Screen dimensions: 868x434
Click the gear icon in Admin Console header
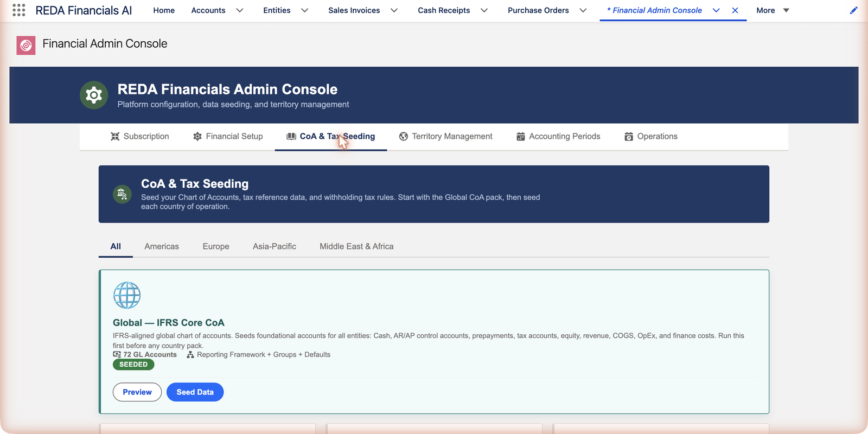point(94,95)
